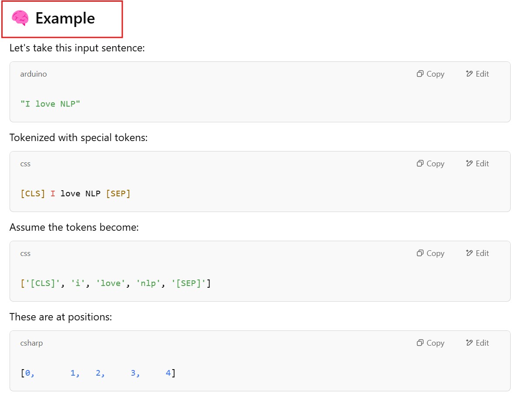Copy the [CLS] I love NLP [SEP] code
The width and height of the screenshot is (532, 397).
[x=430, y=164]
